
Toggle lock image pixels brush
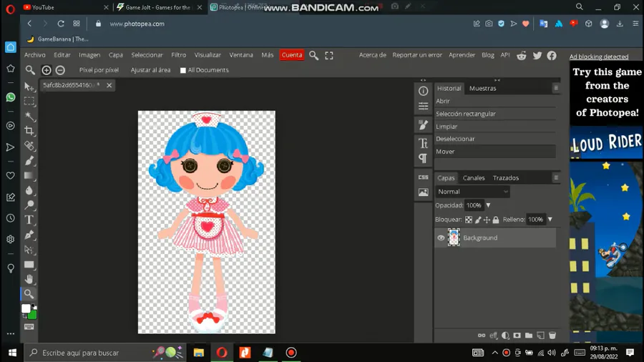pyautogui.click(x=478, y=220)
